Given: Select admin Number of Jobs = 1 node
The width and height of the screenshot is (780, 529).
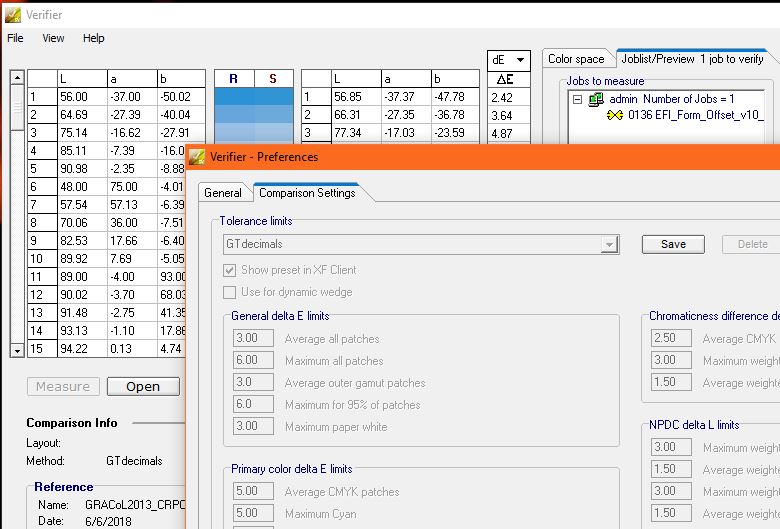Looking at the screenshot, I should (x=672, y=100).
